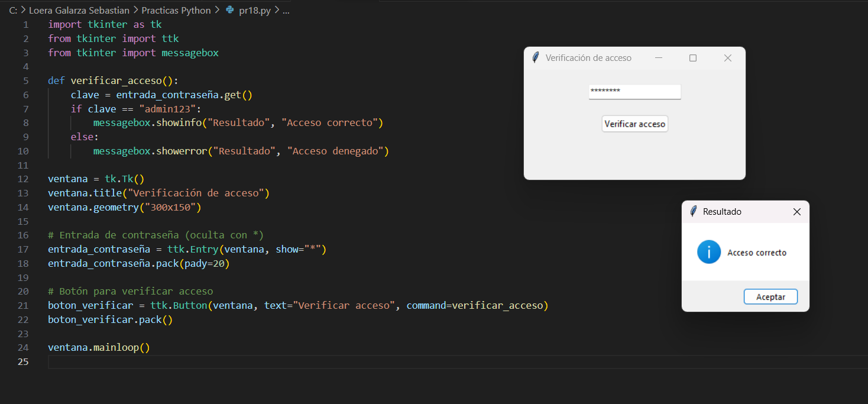Click feather icon in Resultado dialog title
868x404 pixels.
pos(693,212)
